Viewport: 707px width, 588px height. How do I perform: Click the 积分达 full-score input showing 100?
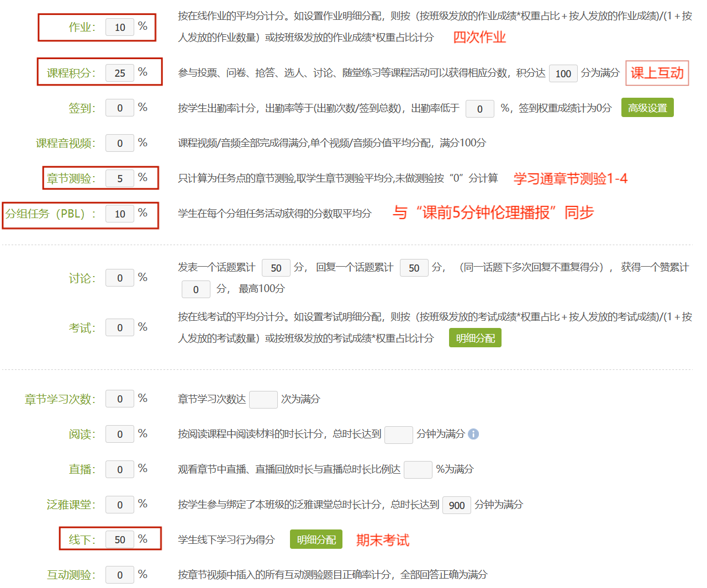click(x=563, y=73)
